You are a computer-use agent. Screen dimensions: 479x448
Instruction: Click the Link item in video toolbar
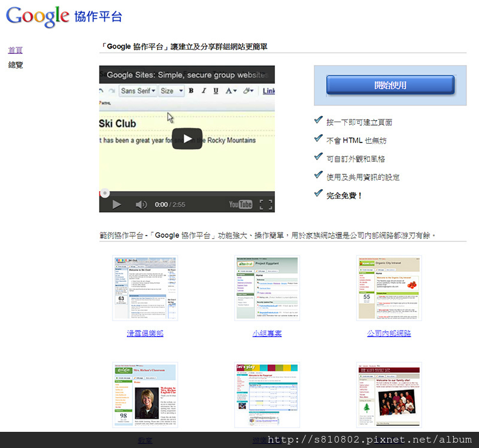(268, 91)
